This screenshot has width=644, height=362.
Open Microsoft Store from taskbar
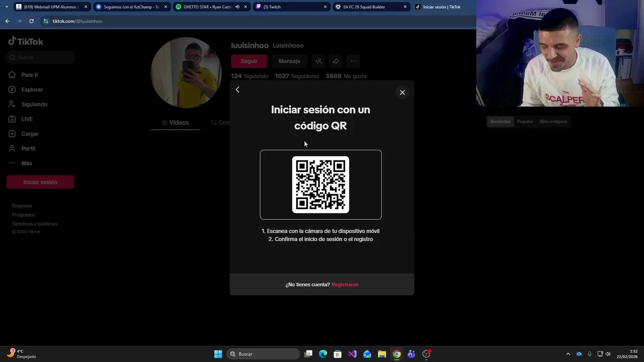coord(338,354)
